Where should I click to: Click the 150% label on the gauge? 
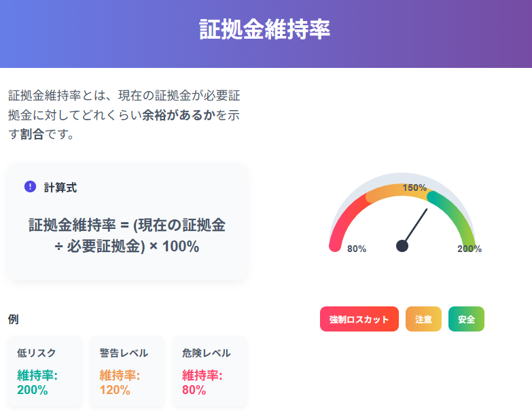tap(414, 187)
